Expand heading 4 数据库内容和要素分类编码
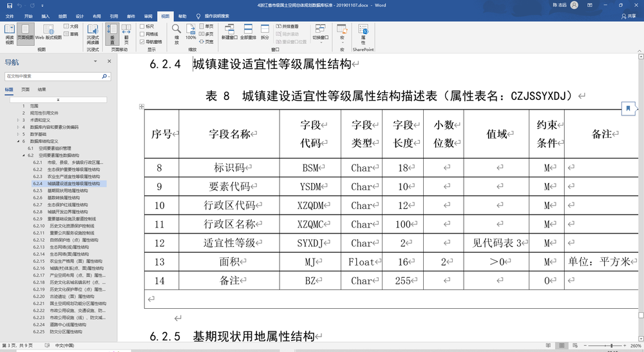The height and width of the screenshot is (352, 644). pos(18,127)
